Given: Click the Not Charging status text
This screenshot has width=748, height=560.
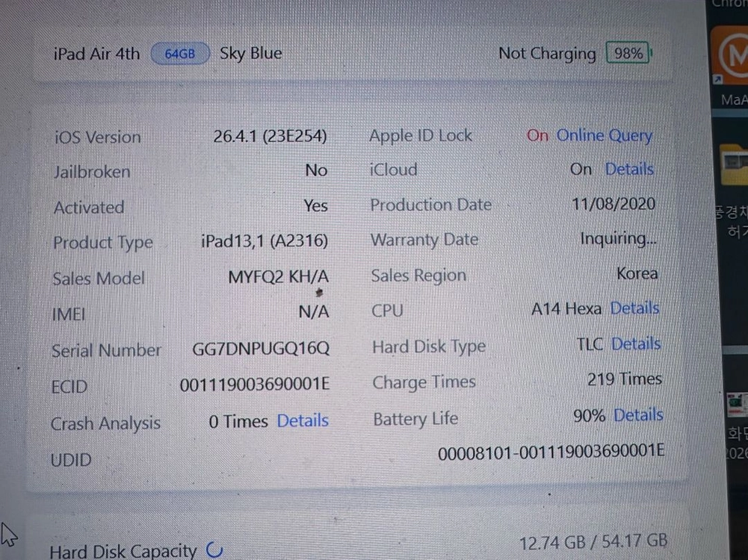Looking at the screenshot, I should pos(547,54).
